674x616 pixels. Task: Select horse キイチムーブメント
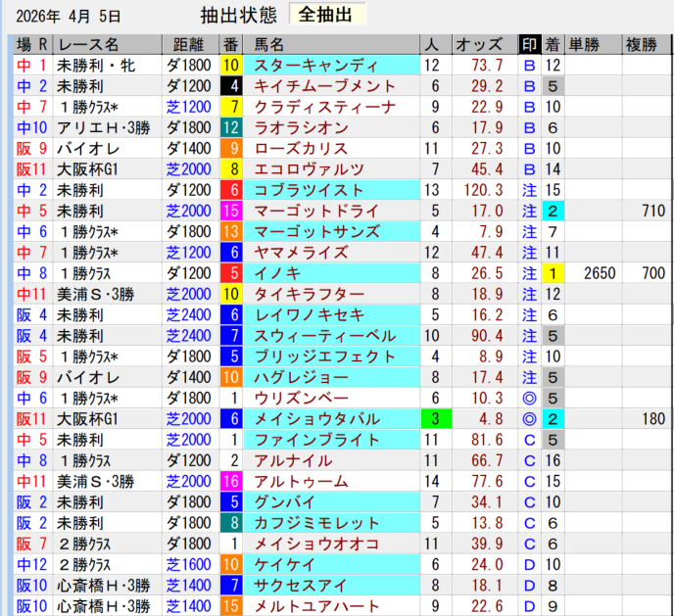tap(331, 86)
